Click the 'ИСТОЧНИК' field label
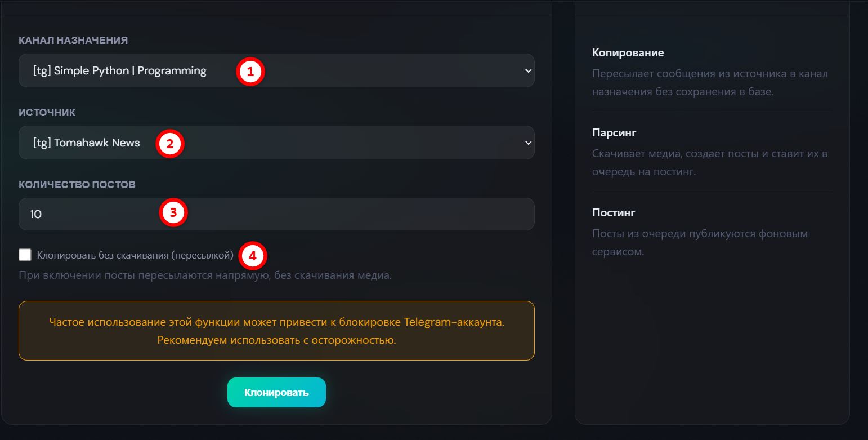Screen dimensions: 868x440 pyautogui.click(x=47, y=113)
